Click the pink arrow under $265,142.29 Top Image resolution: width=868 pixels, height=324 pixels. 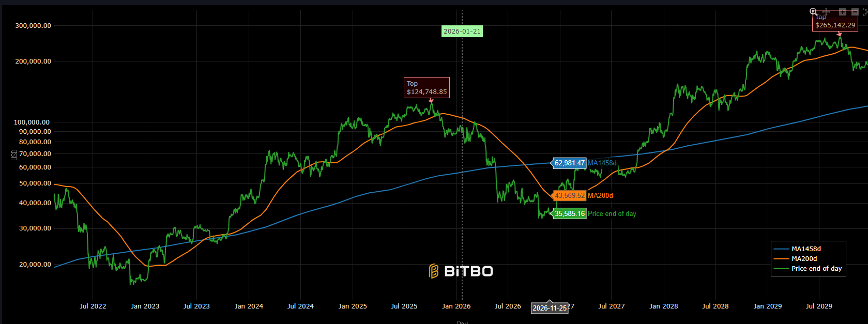(840, 34)
